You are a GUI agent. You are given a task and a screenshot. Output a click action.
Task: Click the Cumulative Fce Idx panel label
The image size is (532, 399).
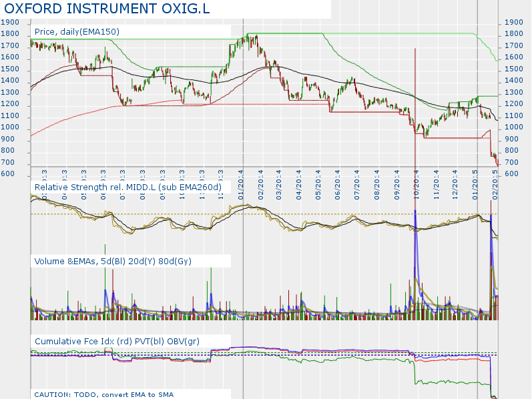(x=117, y=342)
